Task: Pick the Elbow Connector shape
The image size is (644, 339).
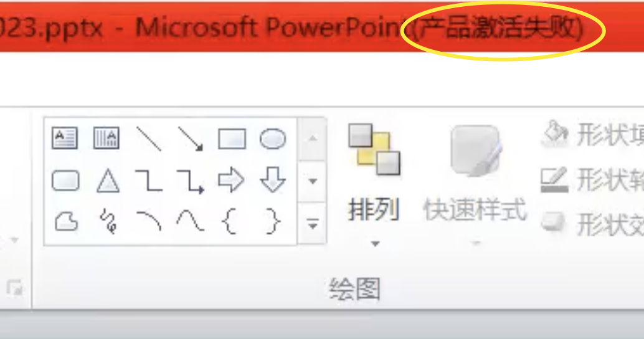Action: (x=149, y=181)
